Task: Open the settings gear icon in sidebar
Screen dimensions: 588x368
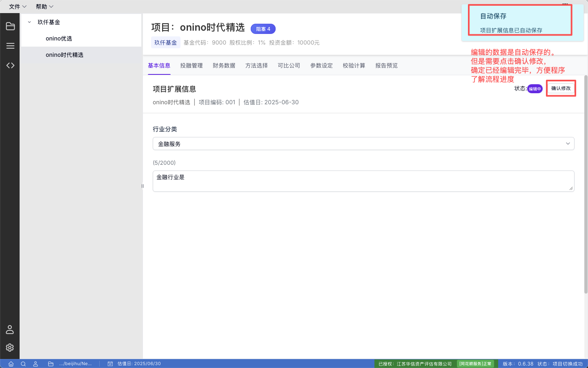Action: click(10, 348)
